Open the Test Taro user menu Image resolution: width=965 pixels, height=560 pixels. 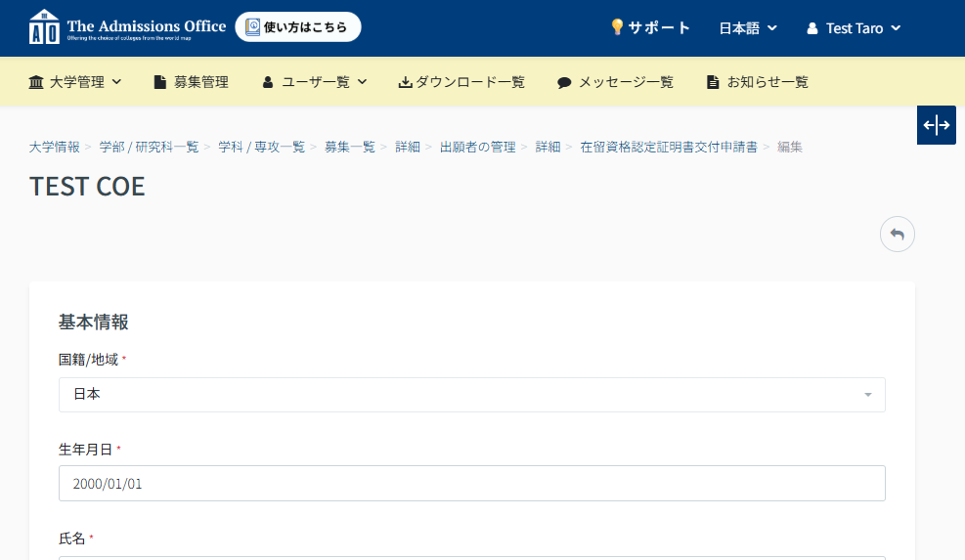point(854,28)
